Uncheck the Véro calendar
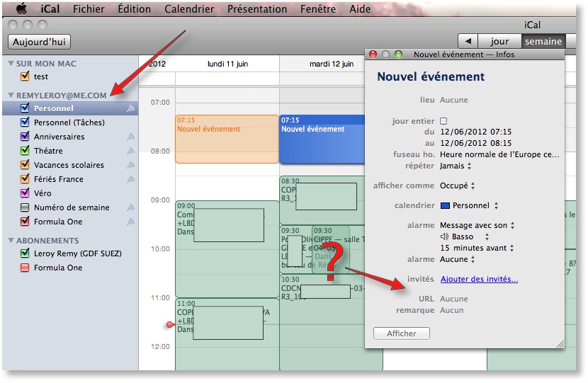This screenshot has width=588, height=383. pos(25,193)
